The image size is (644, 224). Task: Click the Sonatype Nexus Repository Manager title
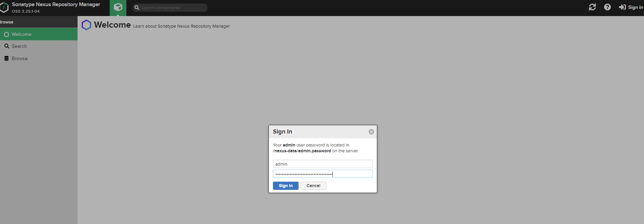[56, 4]
